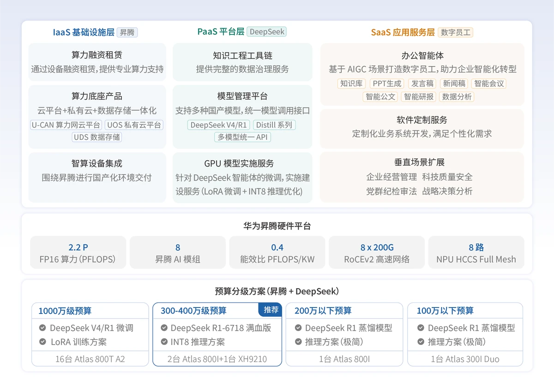
Task: Click the DeepSeek V4/R1 tag under 模型管理平台
Action: tap(219, 125)
